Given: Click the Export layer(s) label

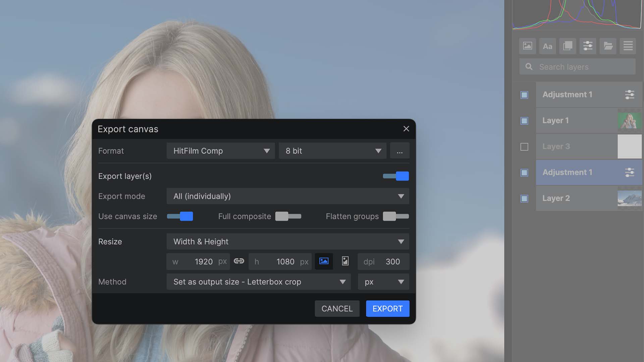Looking at the screenshot, I should tap(125, 176).
